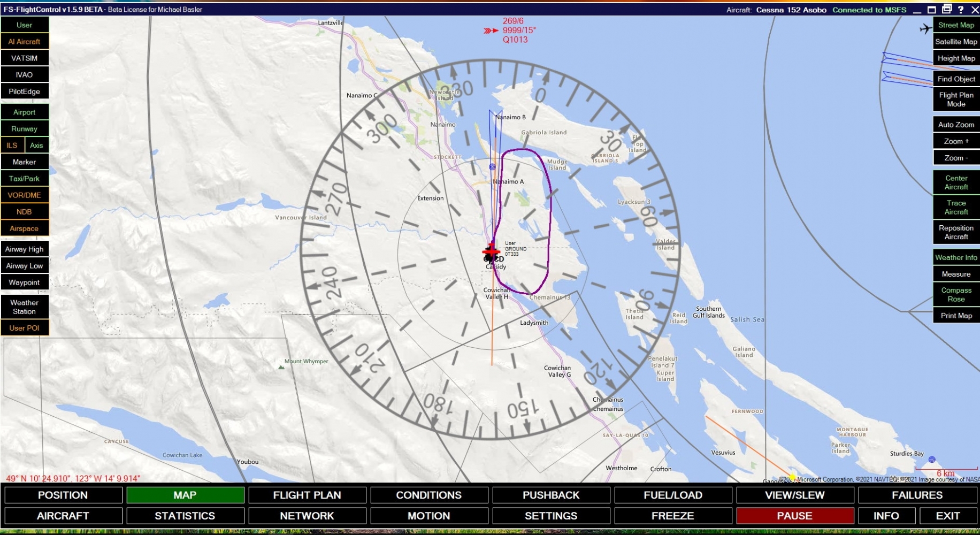980x535 pixels.
Task: Toggle Airport layer on map
Action: [x=25, y=112]
